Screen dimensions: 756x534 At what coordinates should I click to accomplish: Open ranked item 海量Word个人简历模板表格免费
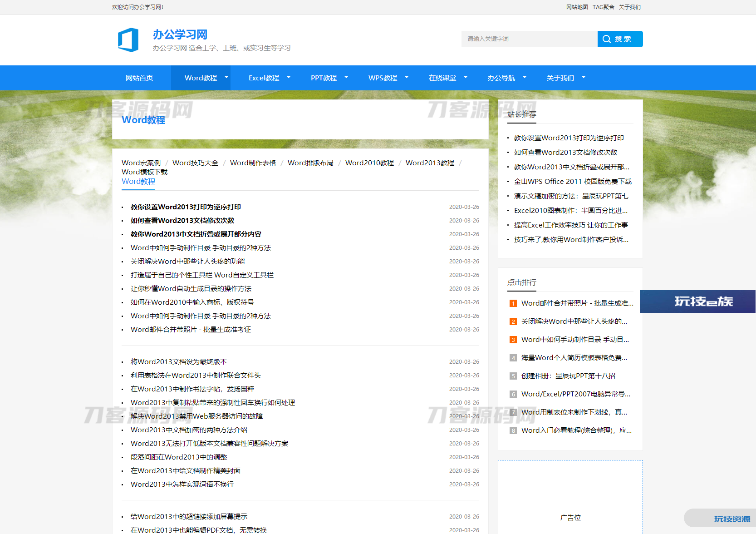[x=574, y=357]
